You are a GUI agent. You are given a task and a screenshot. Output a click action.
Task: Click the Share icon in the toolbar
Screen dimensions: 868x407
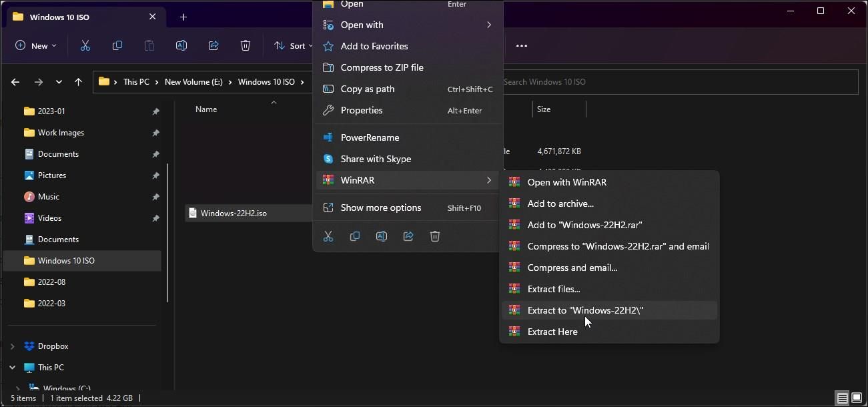pyautogui.click(x=213, y=45)
